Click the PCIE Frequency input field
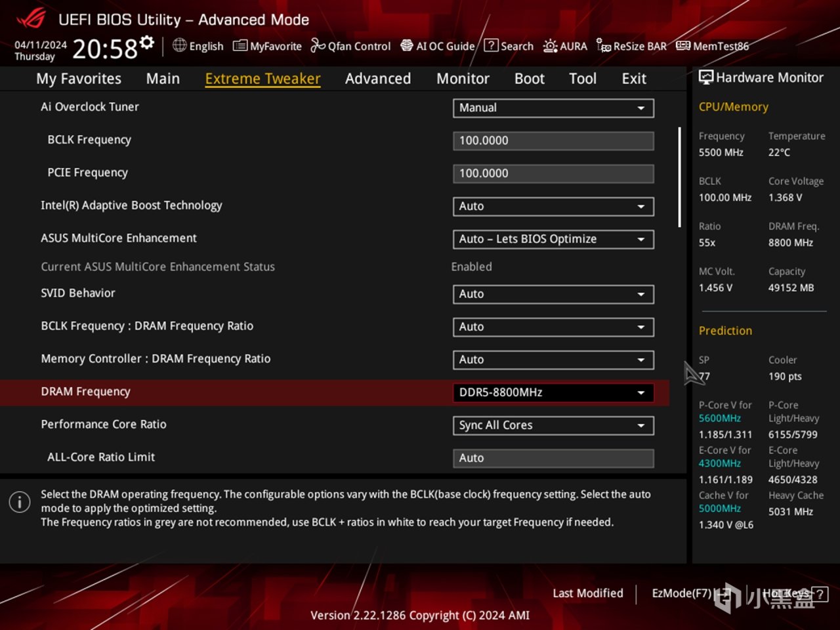 tap(553, 173)
